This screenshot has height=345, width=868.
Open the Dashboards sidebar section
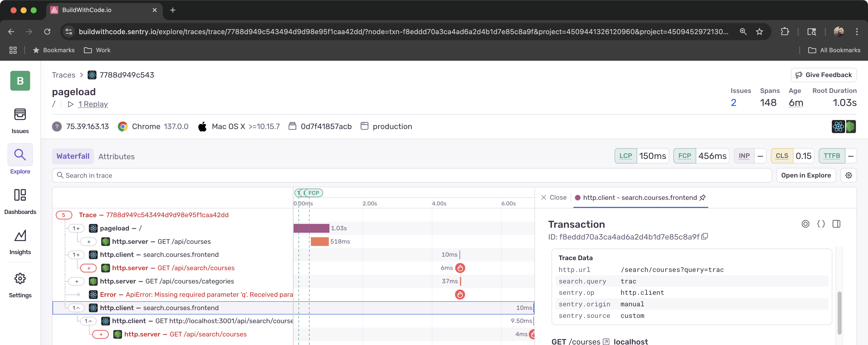click(20, 201)
